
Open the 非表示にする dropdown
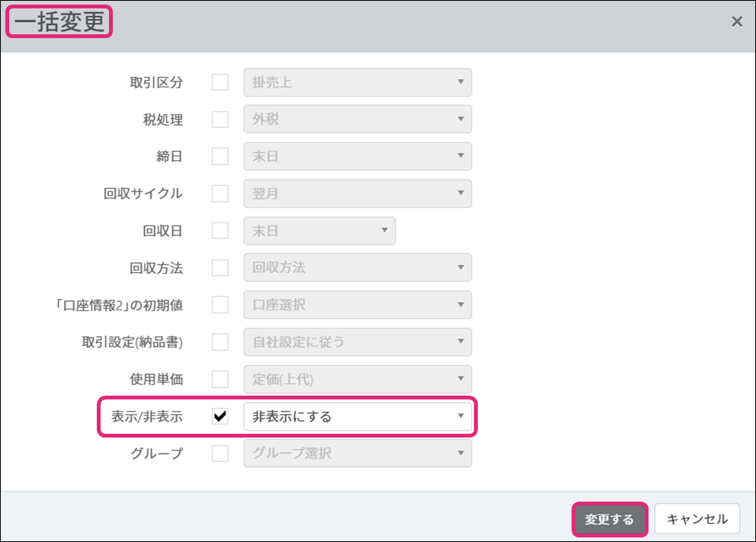(x=357, y=416)
